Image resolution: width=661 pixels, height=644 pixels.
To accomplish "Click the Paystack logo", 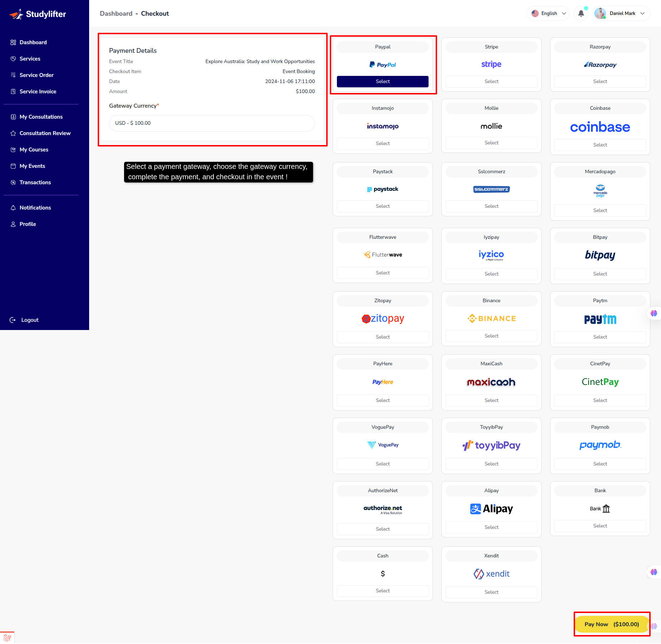I will point(383,189).
